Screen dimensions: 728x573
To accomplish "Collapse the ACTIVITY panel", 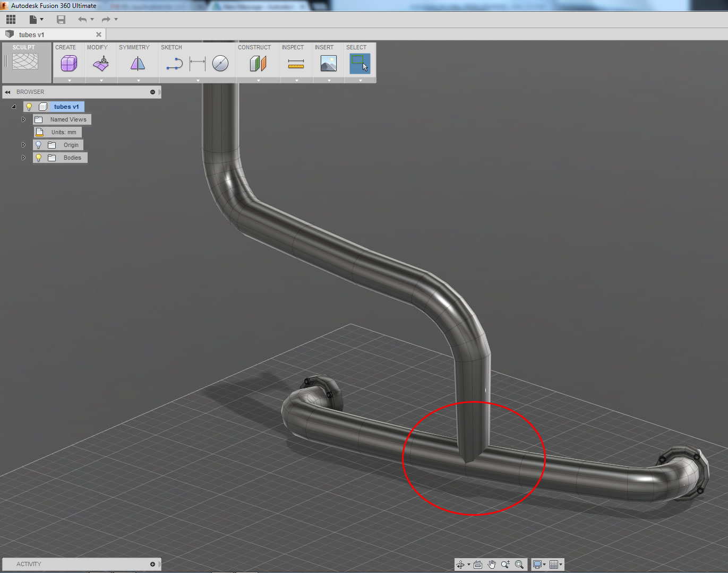I will point(152,564).
